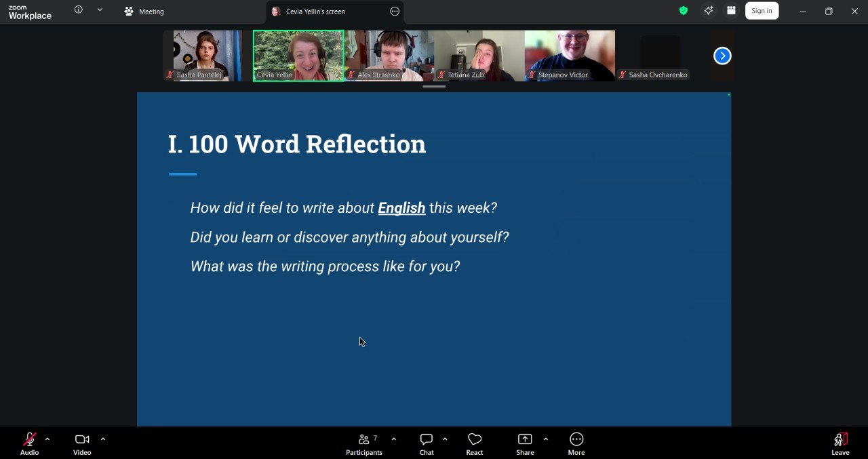
Task: Toggle the camera with the Video button
Action: [x=82, y=443]
